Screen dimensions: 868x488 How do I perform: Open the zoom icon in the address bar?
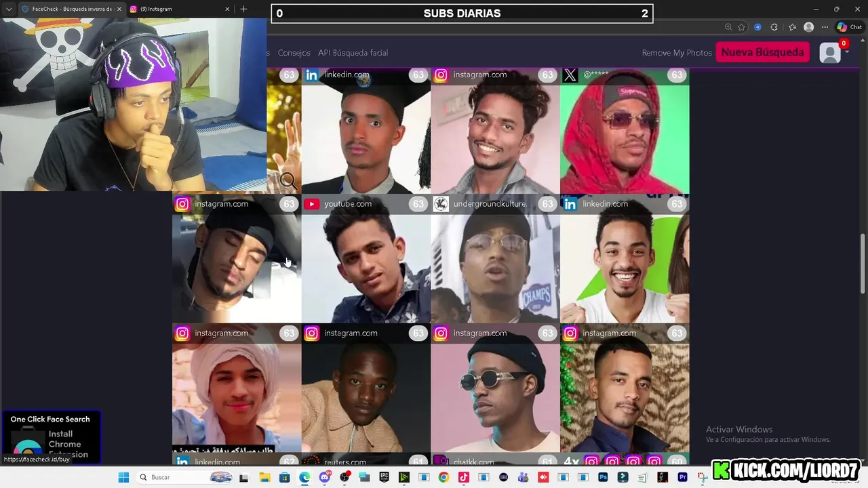(x=728, y=27)
